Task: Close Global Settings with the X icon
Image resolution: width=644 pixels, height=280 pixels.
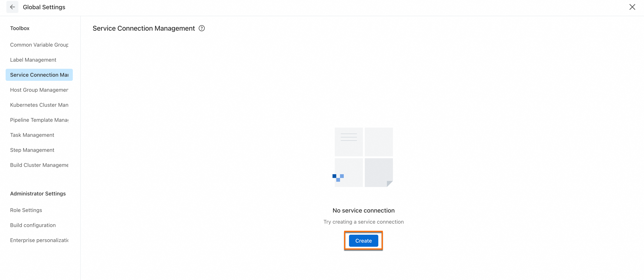Action: (632, 7)
